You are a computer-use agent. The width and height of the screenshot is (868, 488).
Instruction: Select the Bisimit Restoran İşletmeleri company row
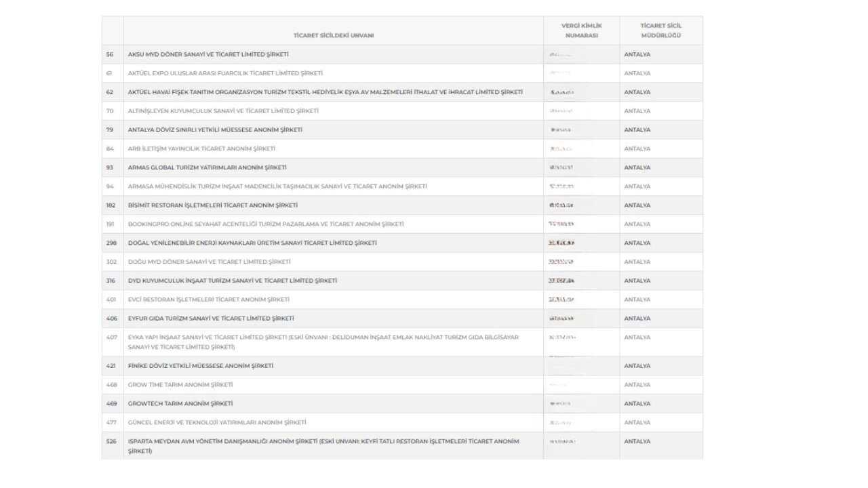(x=213, y=205)
